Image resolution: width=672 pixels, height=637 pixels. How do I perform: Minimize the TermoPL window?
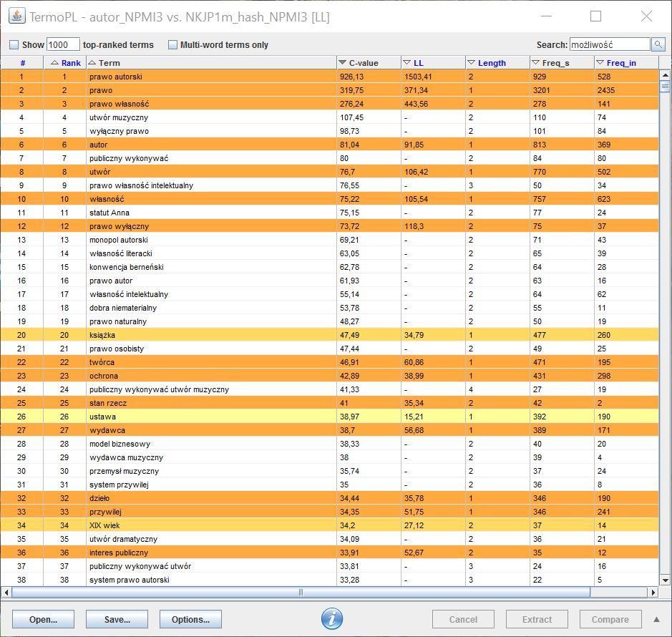point(546,16)
